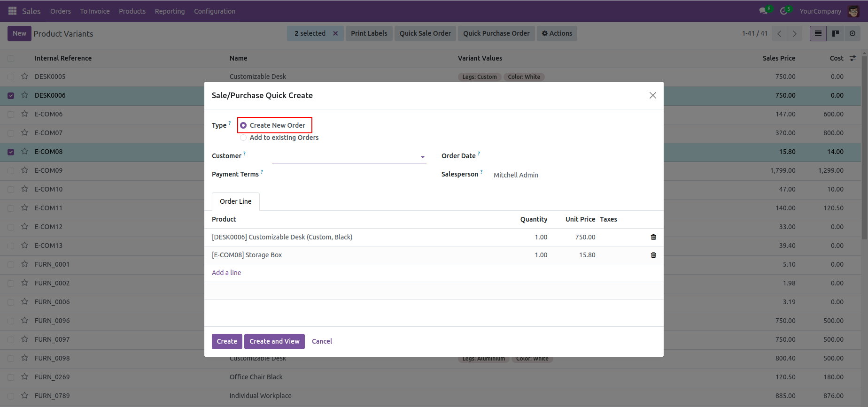
Task: Star the E-COM09 product as favorite
Action: (x=25, y=170)
